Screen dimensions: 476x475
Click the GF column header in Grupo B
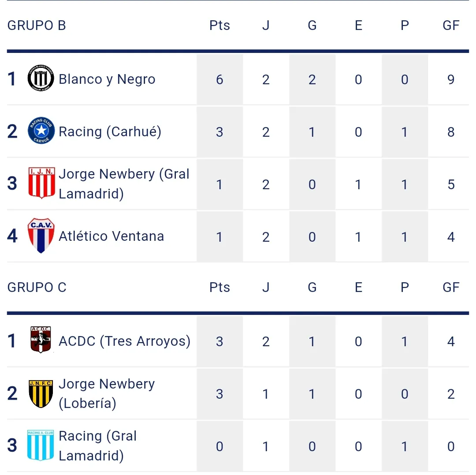(x=451, y=26)
